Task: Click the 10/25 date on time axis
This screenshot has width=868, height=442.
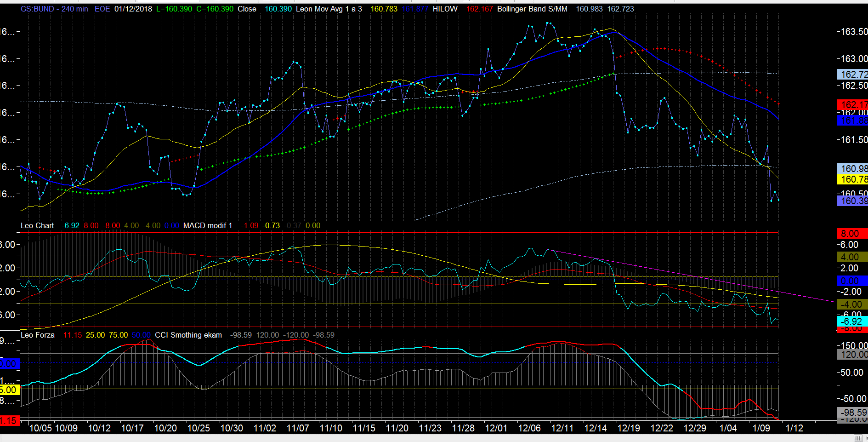Action: coord(199,428)
